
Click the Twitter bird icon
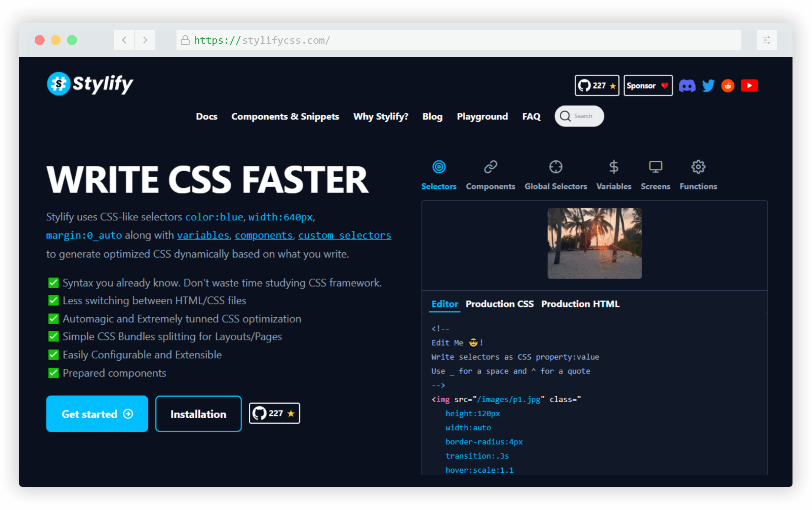click(708, 86)
